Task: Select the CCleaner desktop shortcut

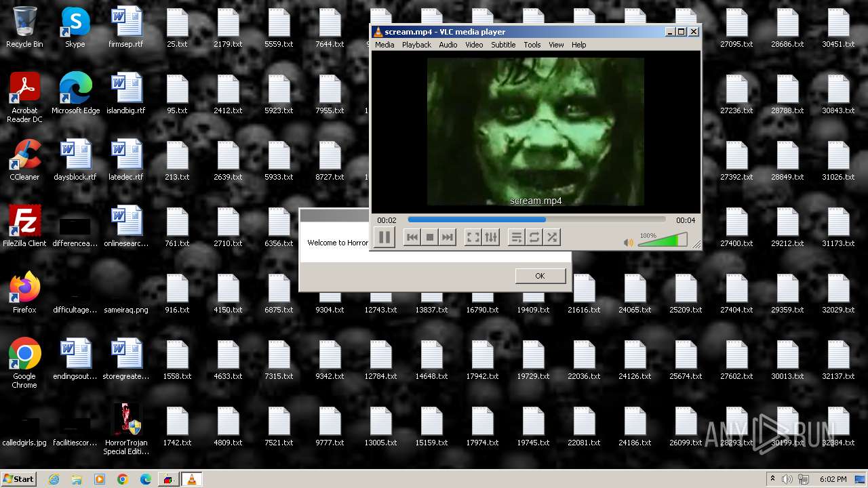Action: 24,161
